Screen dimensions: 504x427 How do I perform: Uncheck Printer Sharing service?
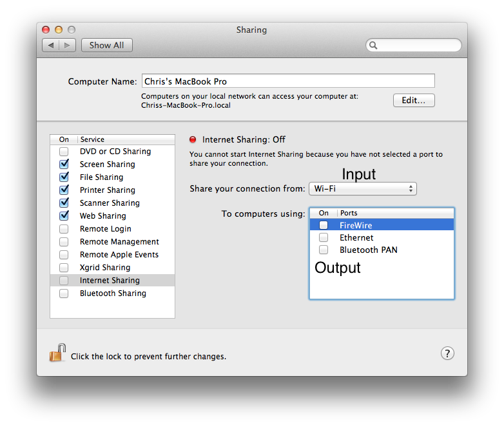(x=64, y=190)
